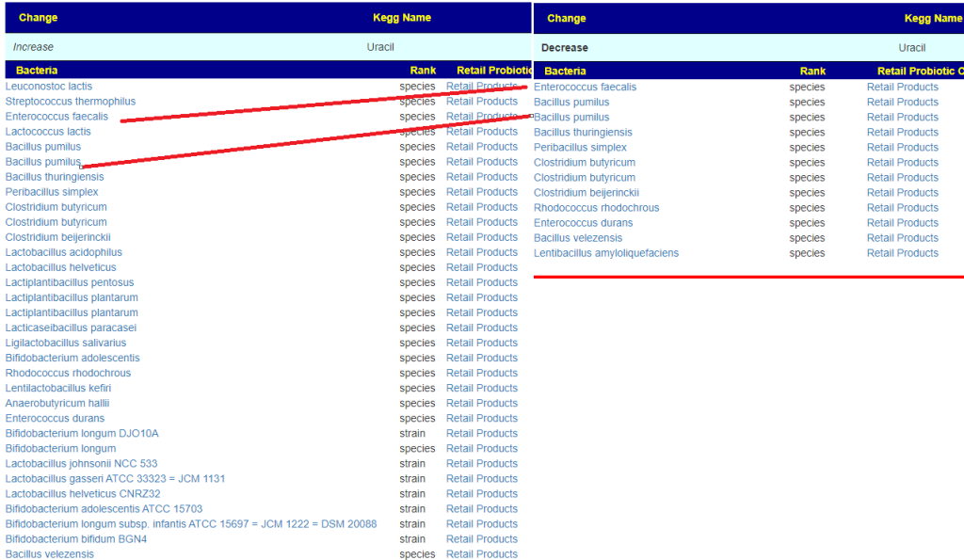Open the Lactobacillus helveticus CNRZ32 strain link
Viewport: 964px width, 560px height.
(83, 493)
